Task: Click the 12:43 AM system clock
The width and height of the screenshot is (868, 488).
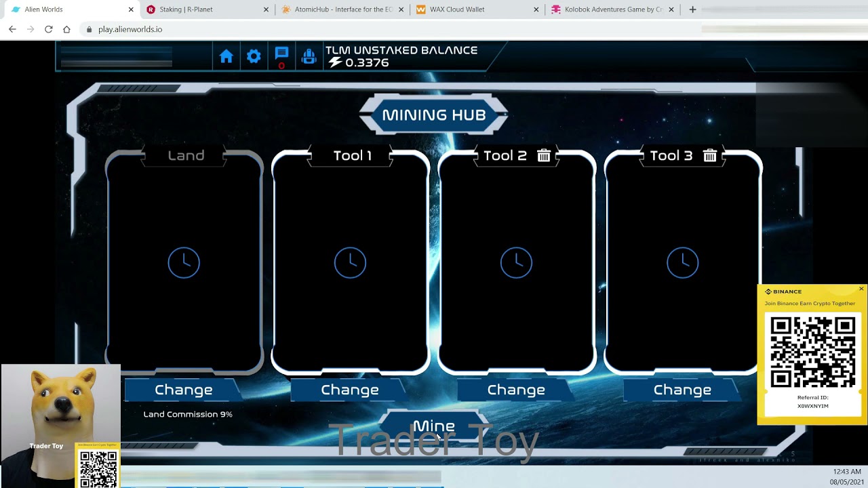Action: click(x=847, y=472)
